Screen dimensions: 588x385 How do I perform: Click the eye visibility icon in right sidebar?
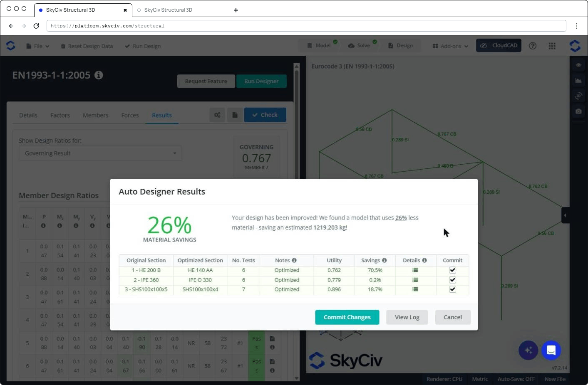578,65
